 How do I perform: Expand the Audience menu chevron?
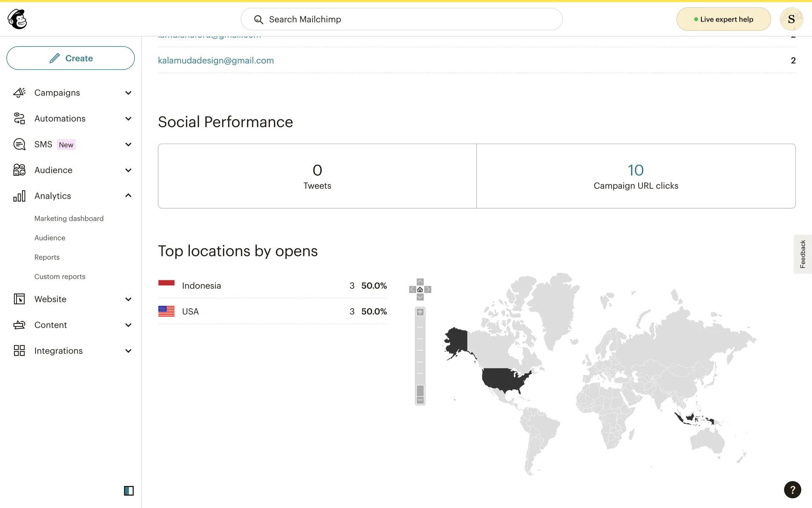(129, 170)
